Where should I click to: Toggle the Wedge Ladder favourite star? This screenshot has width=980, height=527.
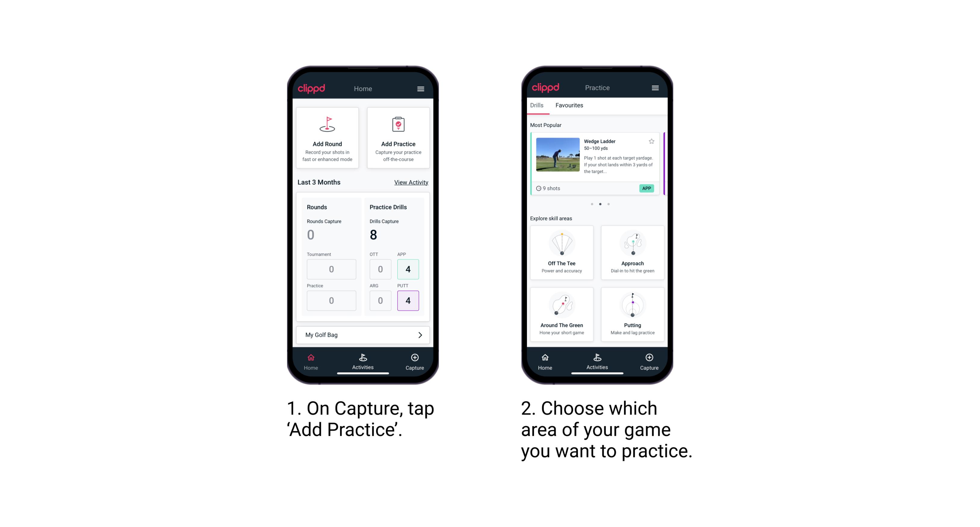(x=651, y=141)
